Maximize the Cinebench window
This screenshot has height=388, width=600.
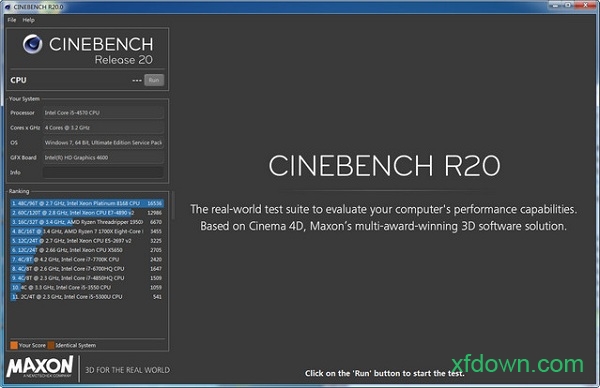point(568,5)
